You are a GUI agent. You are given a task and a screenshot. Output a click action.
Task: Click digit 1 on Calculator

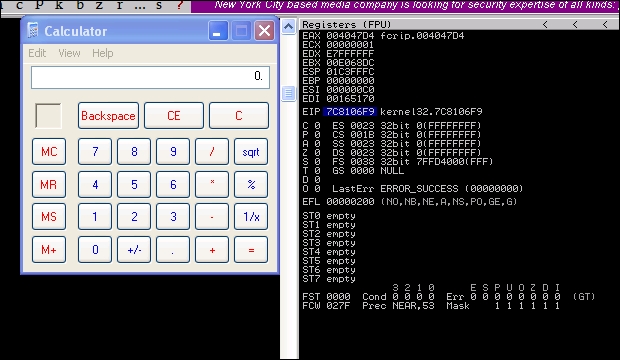(95, 217)
